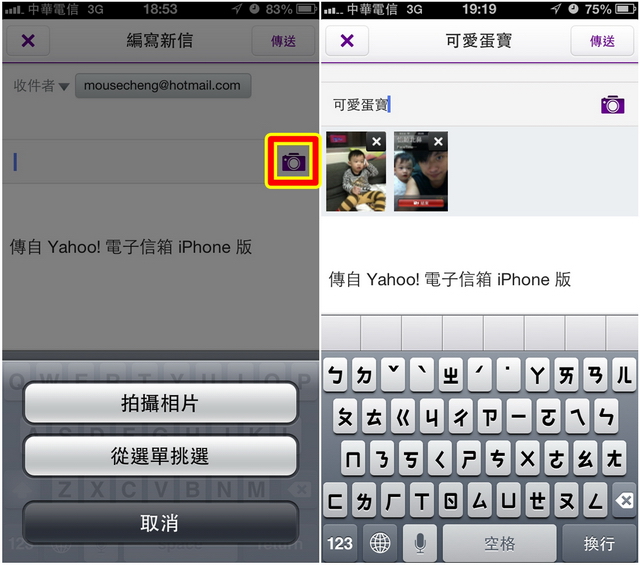Tap the ㄇ key on the keyboard

coord(353,459)
